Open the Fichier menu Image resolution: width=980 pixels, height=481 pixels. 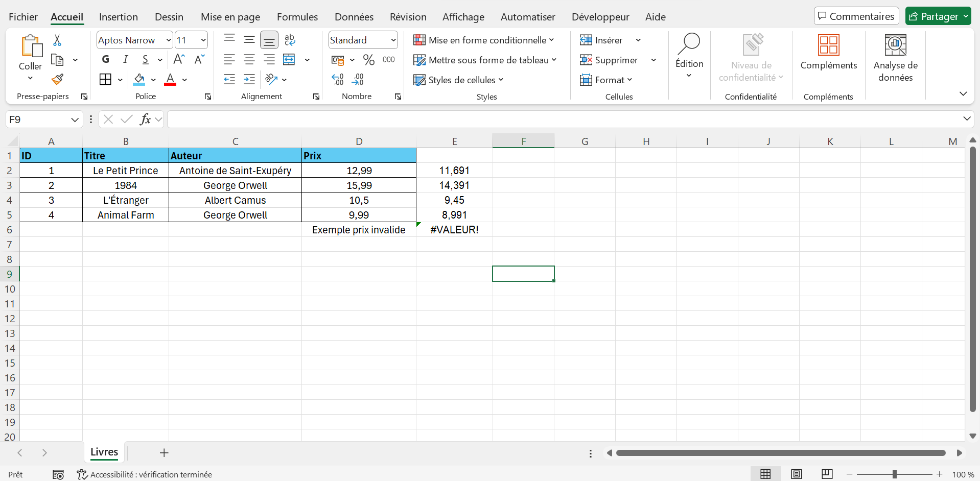tap(23, 17)
